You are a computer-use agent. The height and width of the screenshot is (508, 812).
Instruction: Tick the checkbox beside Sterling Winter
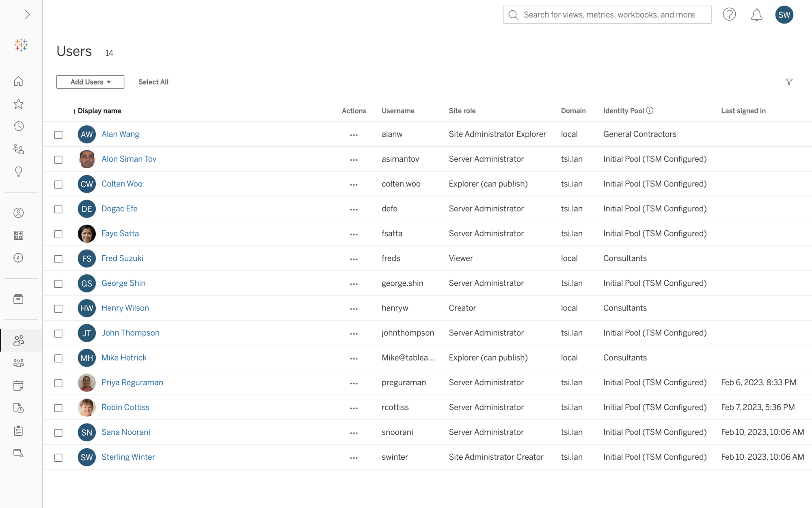coord(58,458)
